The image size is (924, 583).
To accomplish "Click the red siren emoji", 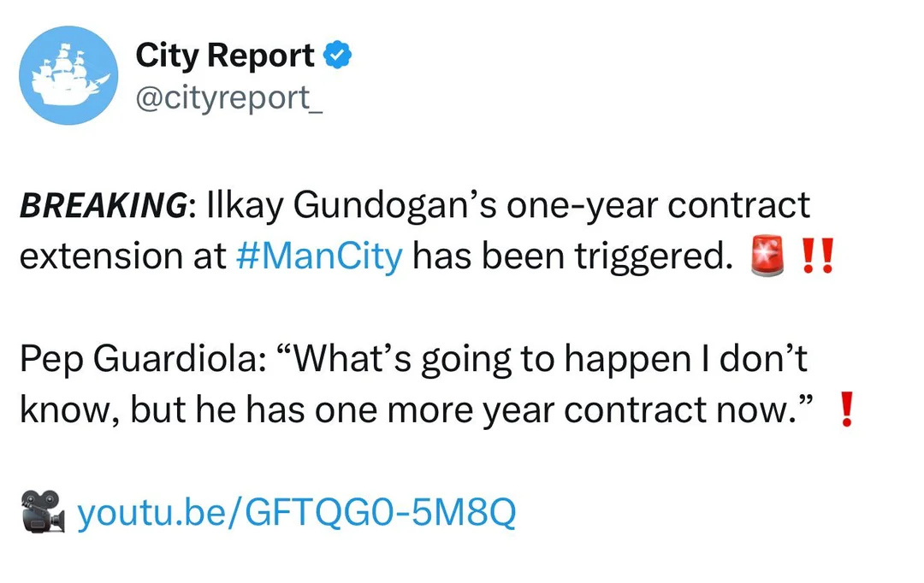I will 767,256.
